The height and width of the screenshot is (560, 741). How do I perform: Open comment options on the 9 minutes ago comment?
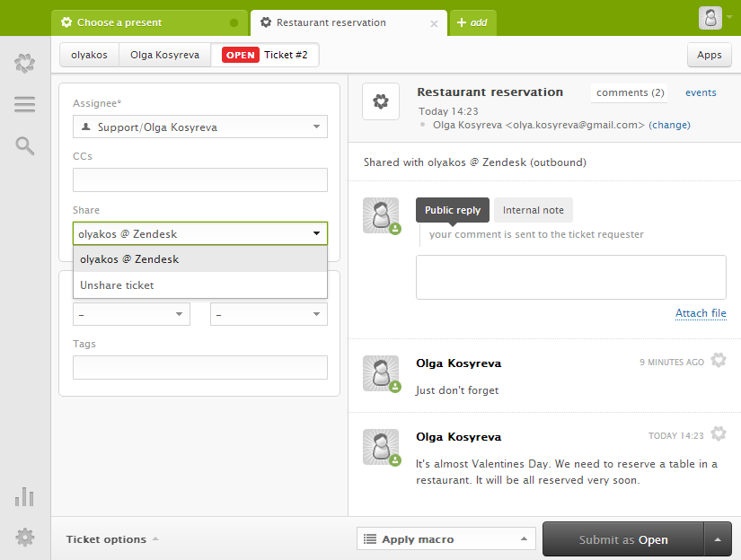pos(719,360)
